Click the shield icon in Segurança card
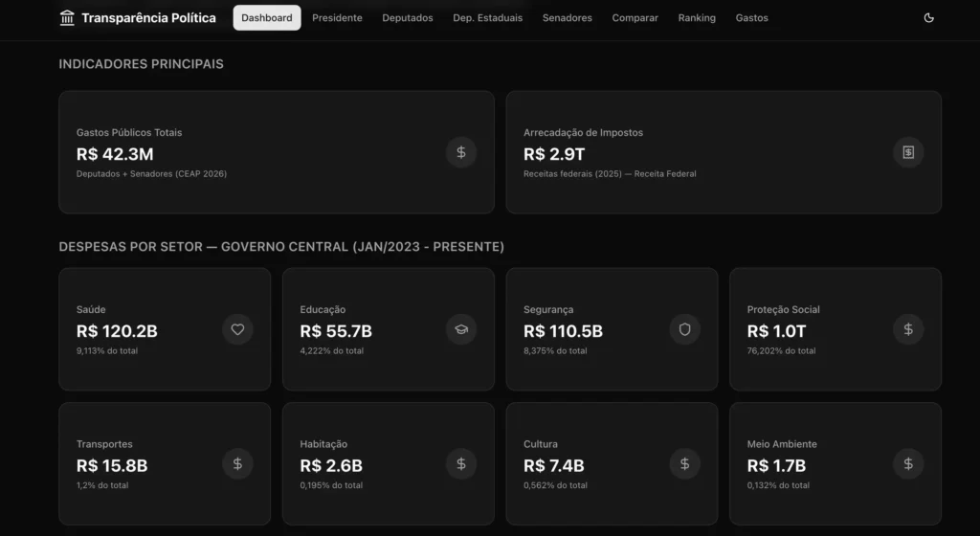 point(684,329)
